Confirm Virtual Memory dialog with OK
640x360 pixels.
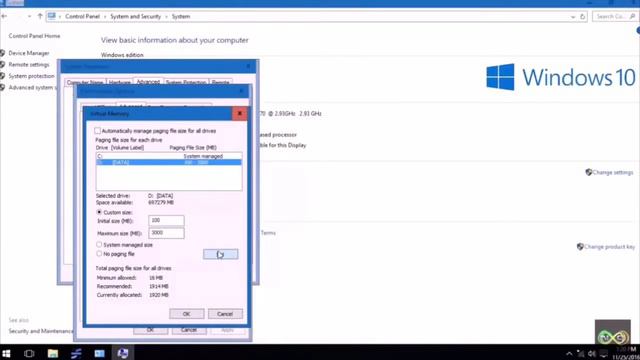pyautogui.click(x=187, y=313)
